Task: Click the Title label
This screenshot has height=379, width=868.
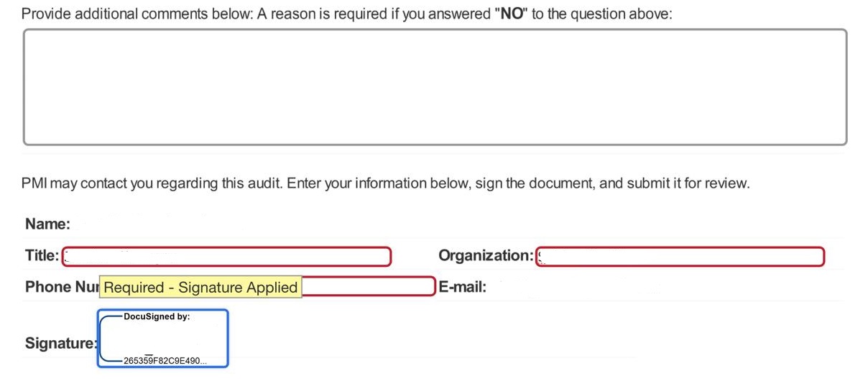Action: (42, 256)
